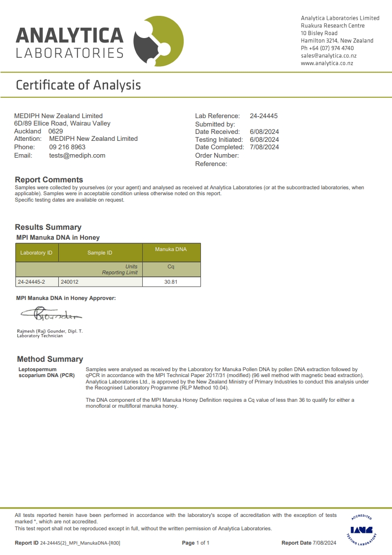Click the Results Summary heading
The width and height of the screenshot is (392, 555).
[48, 227]
